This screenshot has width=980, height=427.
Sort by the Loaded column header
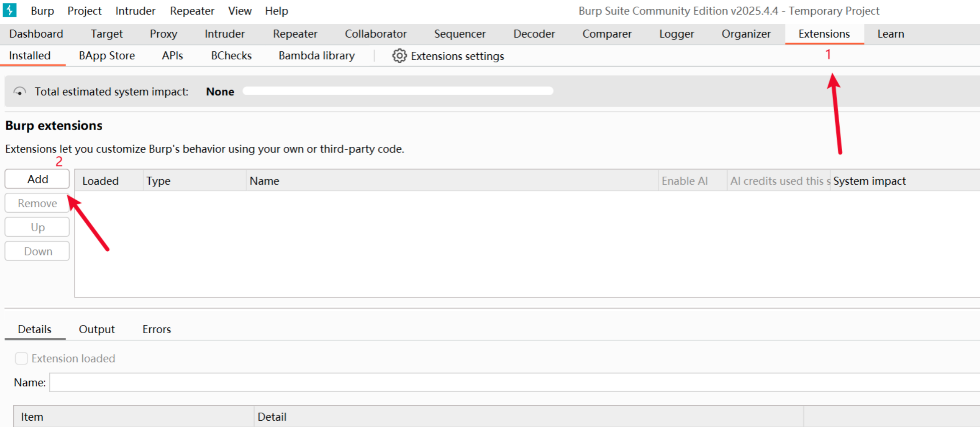coord(109,181)
